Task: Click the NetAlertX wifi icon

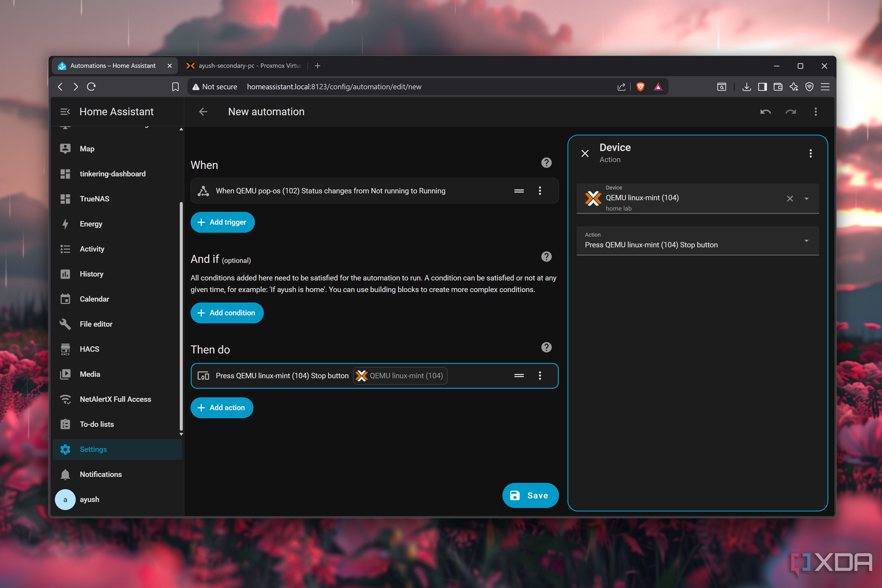Action: 65,399
